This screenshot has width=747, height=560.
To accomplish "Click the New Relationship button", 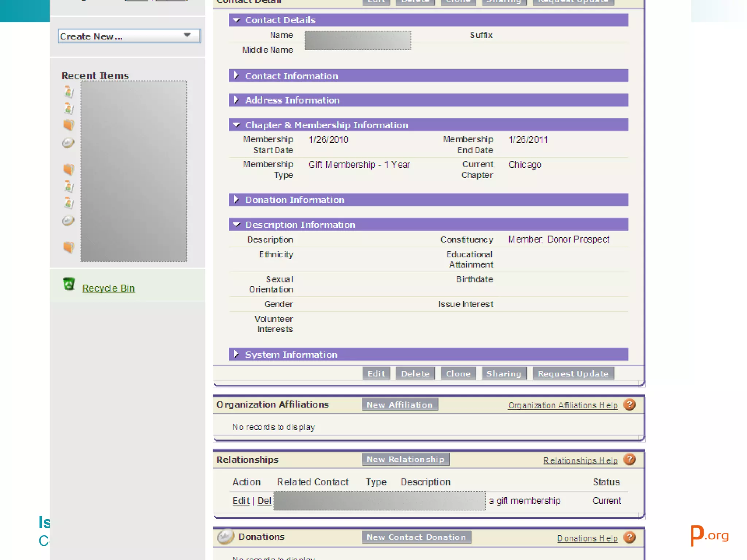I will point(405,459).
